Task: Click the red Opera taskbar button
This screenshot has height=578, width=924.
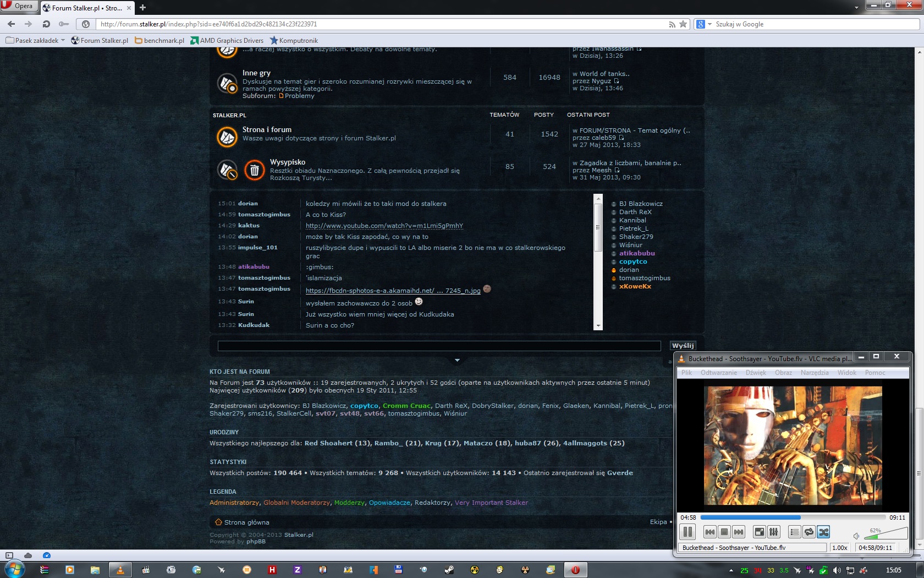Action: pyautogui.click(x=575, y=570)
